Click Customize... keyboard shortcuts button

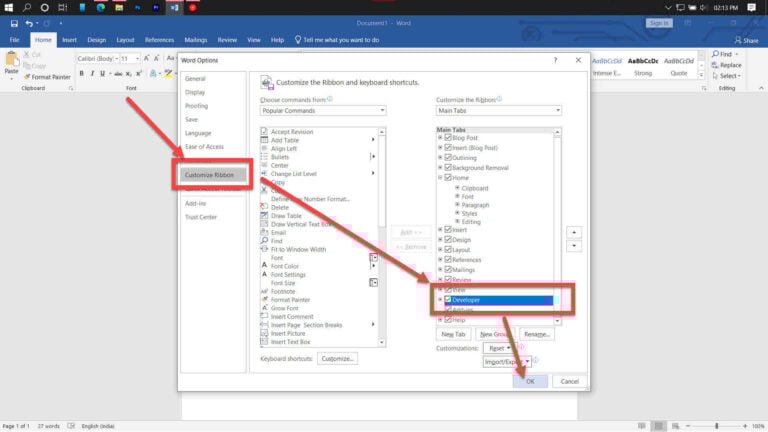point(337,359)
